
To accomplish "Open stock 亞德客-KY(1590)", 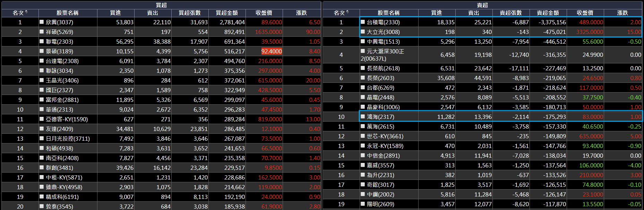I will (x=67, y=119).
